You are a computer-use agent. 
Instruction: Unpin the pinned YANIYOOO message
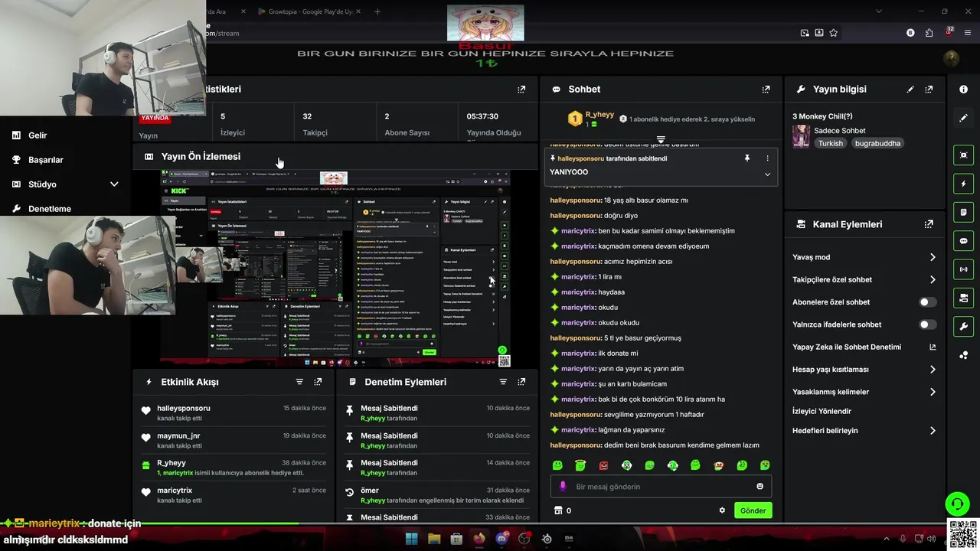click(747, 158)
